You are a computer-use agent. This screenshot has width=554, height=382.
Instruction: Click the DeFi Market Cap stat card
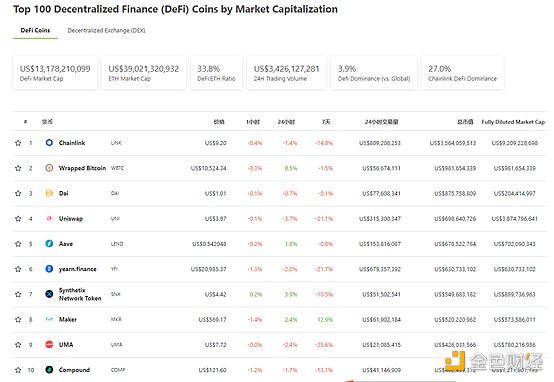[55, 73]
